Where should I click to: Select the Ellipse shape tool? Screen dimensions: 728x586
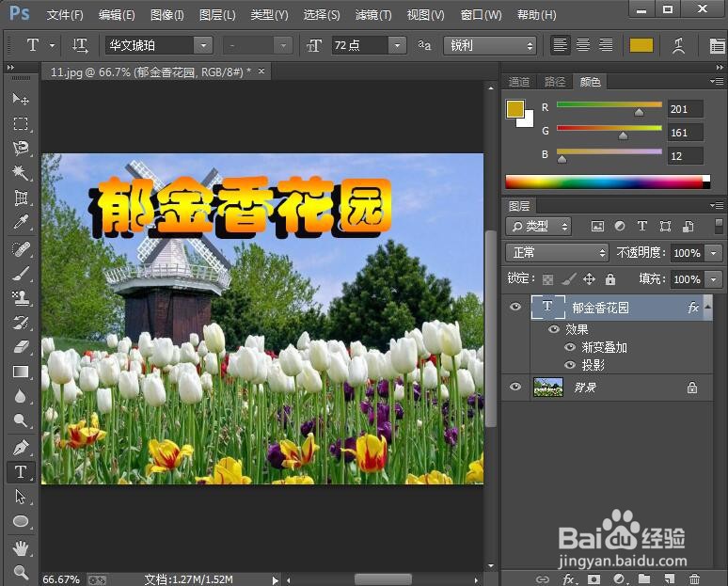click(x=21, y=521)
